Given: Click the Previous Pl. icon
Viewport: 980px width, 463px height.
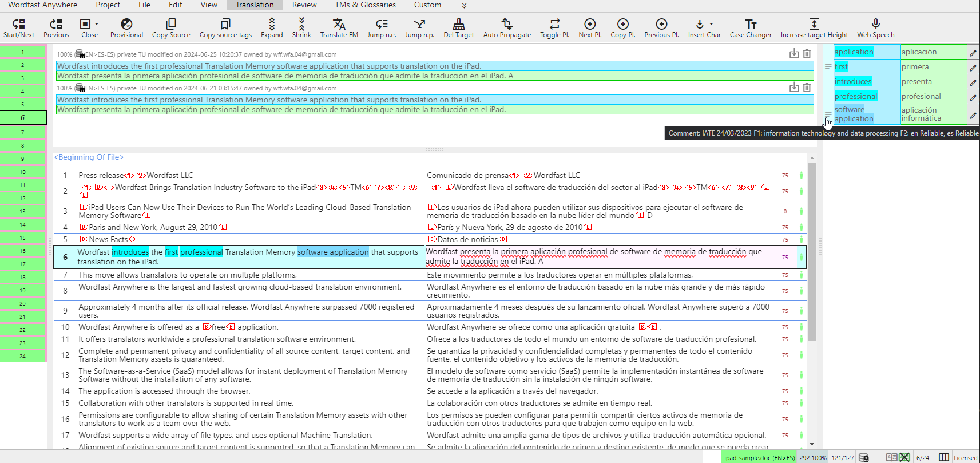Looking at the screenshot, I should 661,24.
